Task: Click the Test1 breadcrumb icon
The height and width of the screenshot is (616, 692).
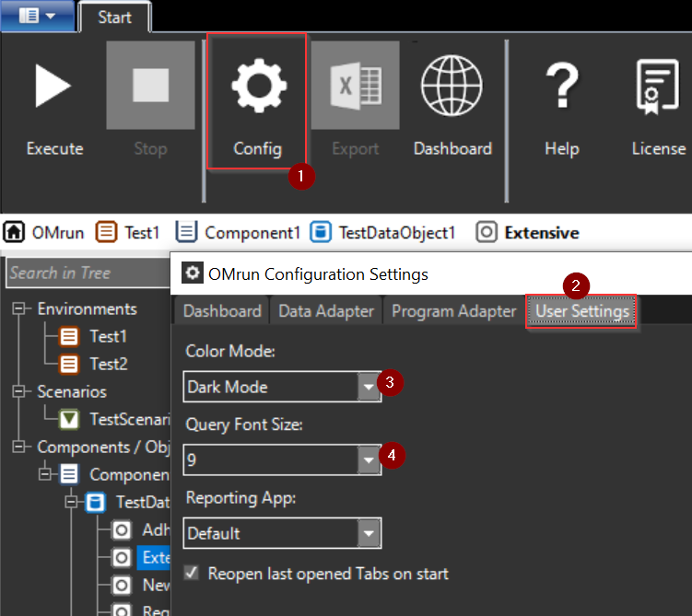Action: coord(106,232)
